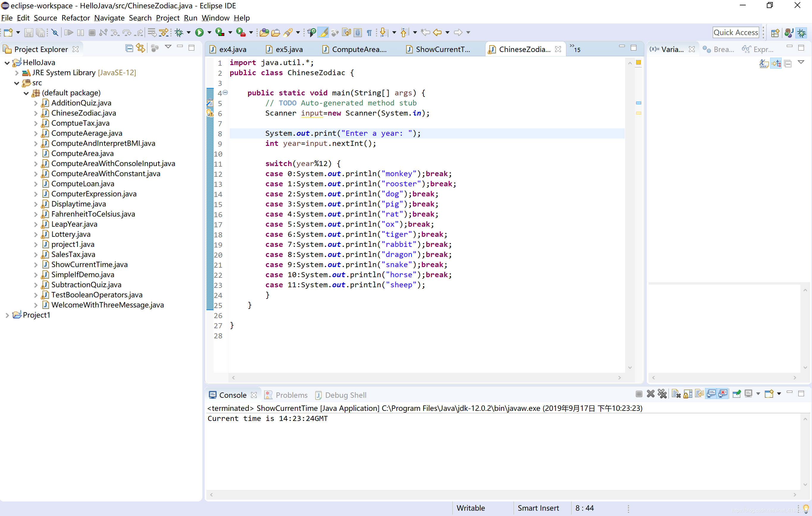Toggle the Scroll Lock console button

click(x=688, y=394)
